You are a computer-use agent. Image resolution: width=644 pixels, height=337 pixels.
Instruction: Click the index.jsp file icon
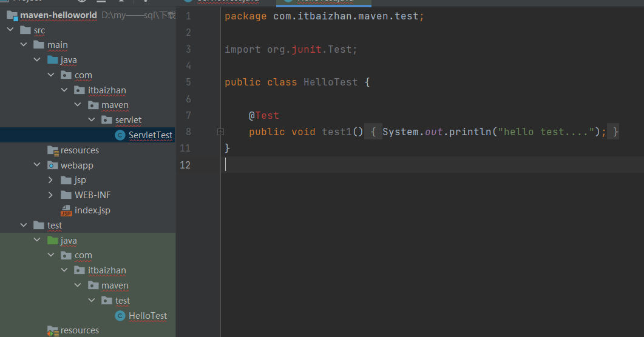point(66,210)
